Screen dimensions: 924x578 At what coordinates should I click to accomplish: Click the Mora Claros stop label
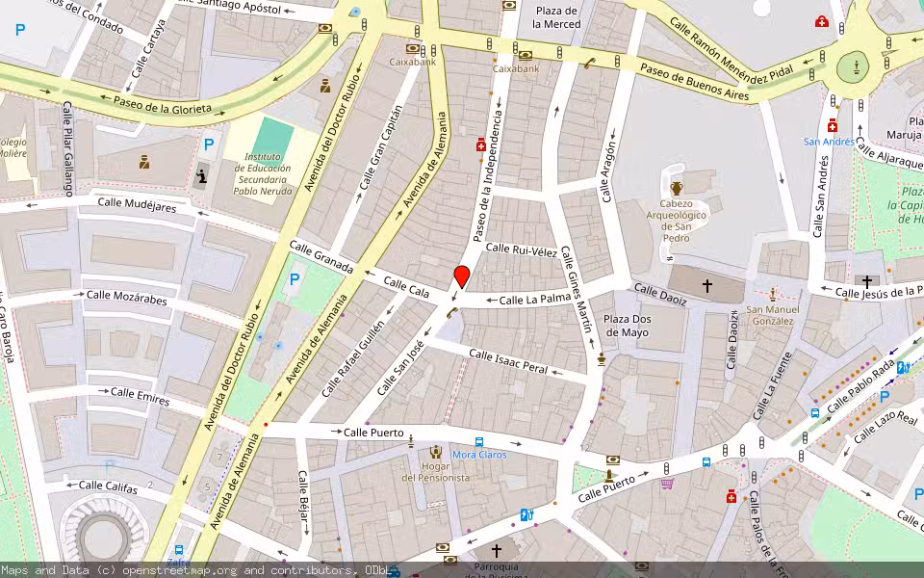[479, 454]
